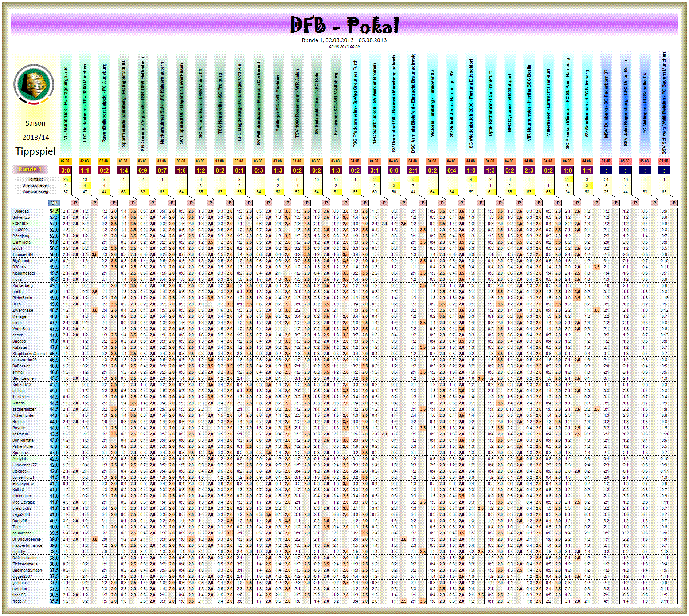The width and height of the screenshot is (689, 616).
Task: Click the player name 'Dr.UdoBroemme'
Action: pos(27,539)
